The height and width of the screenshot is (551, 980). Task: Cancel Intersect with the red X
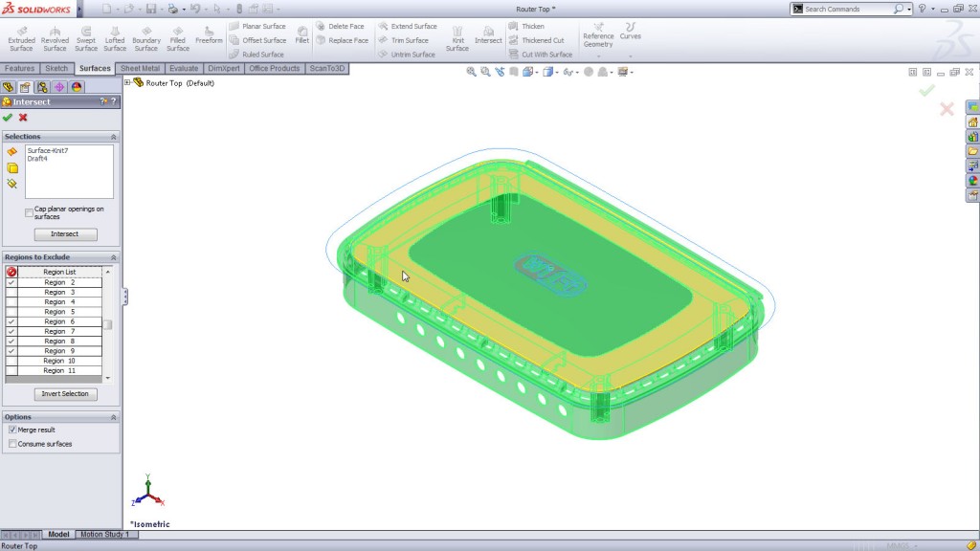(x=23, y=118)
